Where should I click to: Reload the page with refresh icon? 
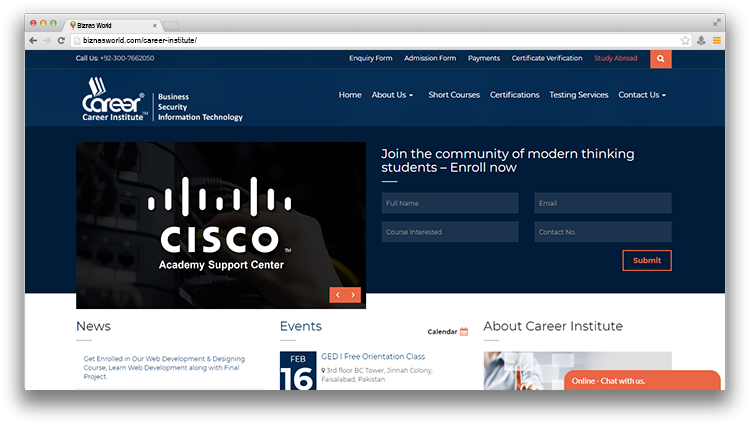coord(61,41)
